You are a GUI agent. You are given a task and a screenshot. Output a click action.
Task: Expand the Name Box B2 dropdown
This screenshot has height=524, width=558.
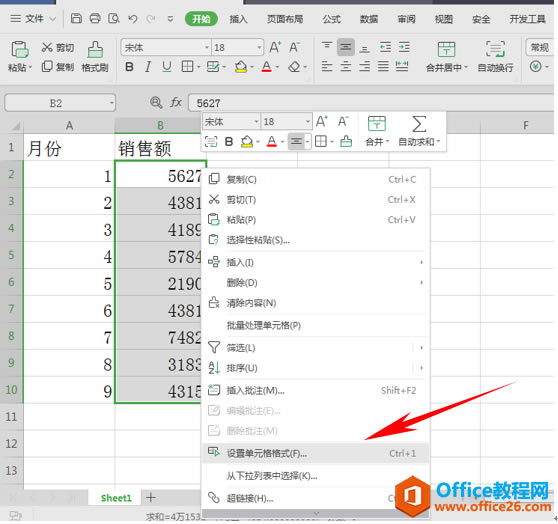pyautogui.click(x=111, y=103)
